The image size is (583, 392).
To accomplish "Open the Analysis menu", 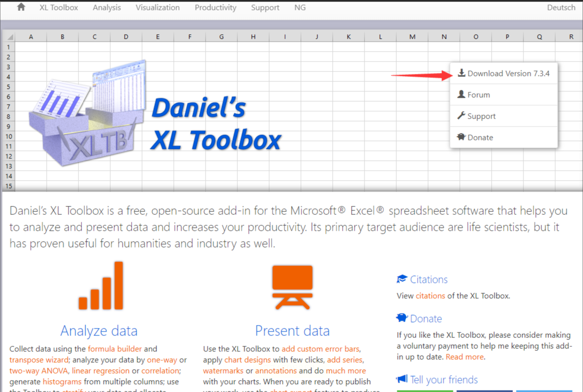I will point(107,7).
